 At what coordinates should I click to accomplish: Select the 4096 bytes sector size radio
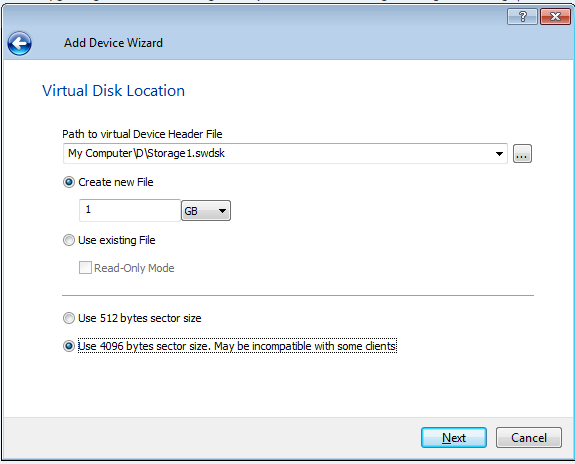[x=69, y=346]
